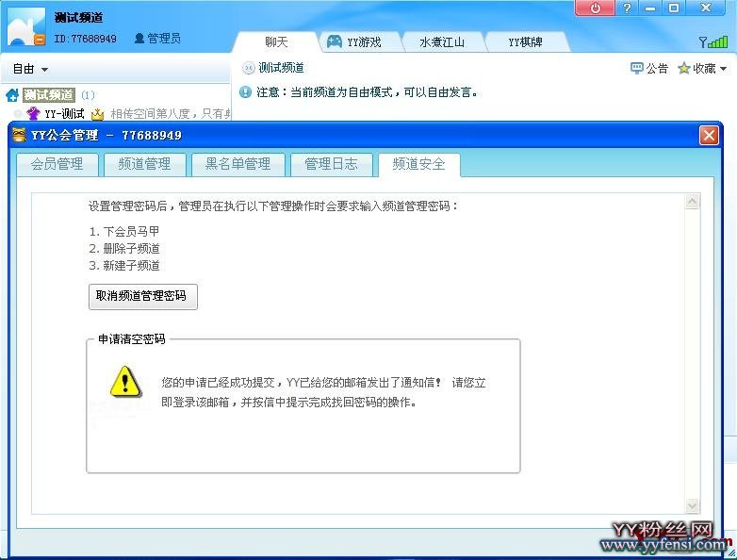
Task: Click the 测试频道 title at window top
Action: click(x=78, y=18)
